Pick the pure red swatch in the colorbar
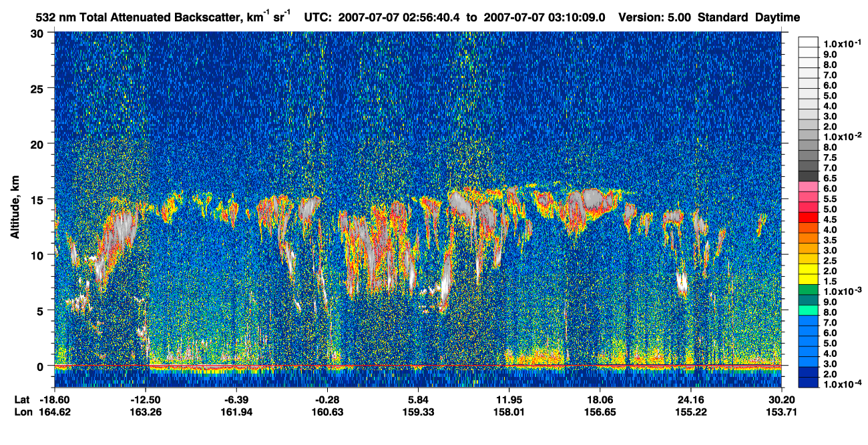The image size is (868, 445). point(809,217)
